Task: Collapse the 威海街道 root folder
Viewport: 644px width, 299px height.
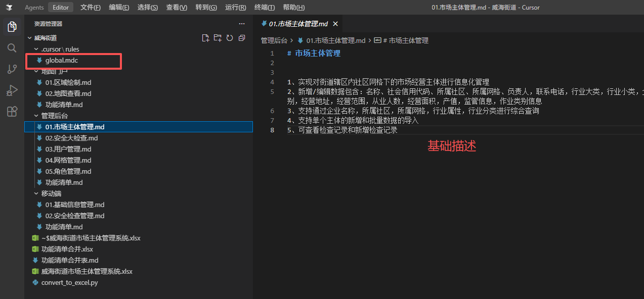Action: (45, 38)
